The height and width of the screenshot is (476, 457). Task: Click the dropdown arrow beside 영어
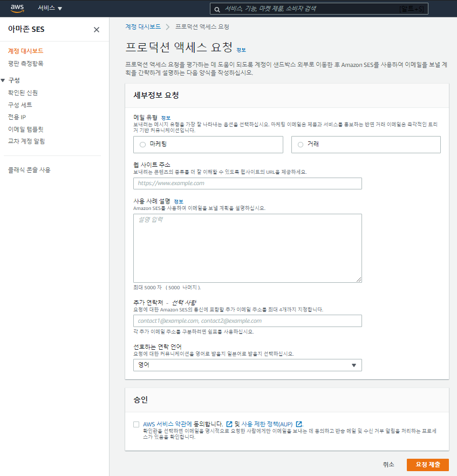354,365
